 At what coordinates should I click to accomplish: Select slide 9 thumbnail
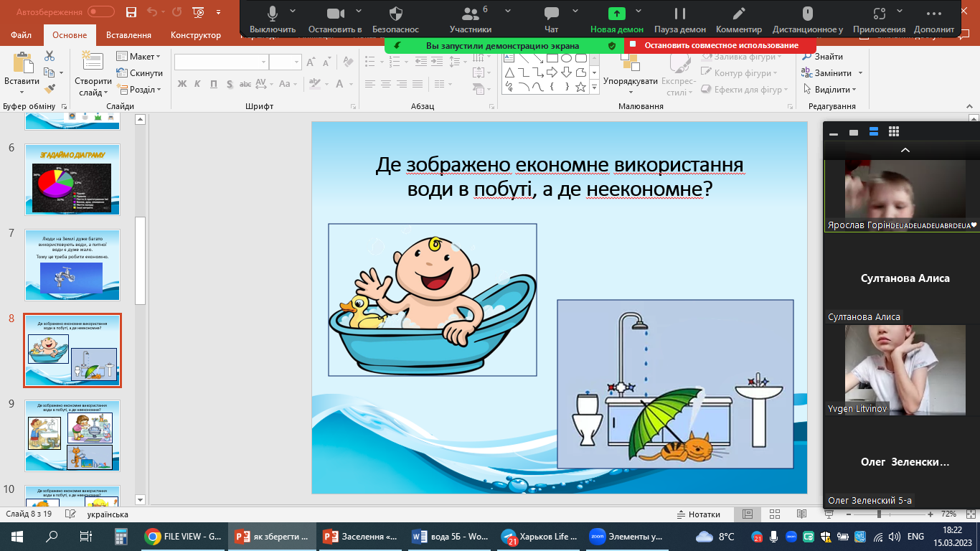point(72,435)
